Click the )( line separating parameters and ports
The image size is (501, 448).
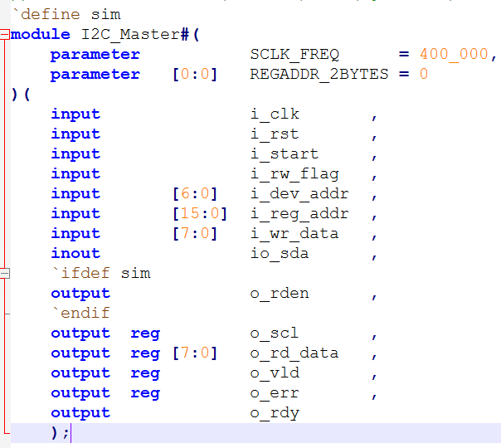(x=21, y=95)
